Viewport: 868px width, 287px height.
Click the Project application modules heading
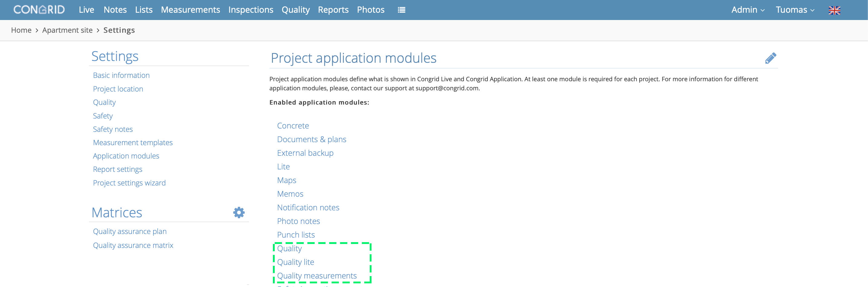click(353, 58)
